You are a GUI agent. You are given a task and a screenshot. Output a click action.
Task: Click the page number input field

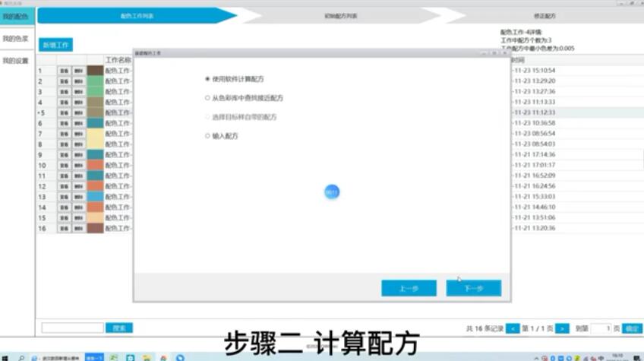(x=601, y=328)
